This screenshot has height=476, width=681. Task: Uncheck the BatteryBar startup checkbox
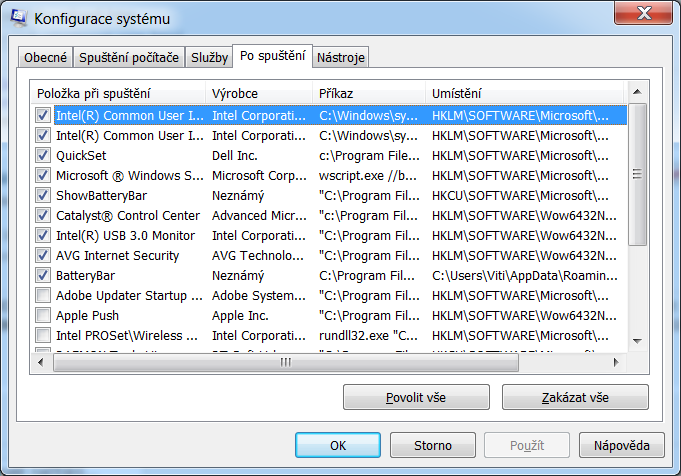[43, 275]
